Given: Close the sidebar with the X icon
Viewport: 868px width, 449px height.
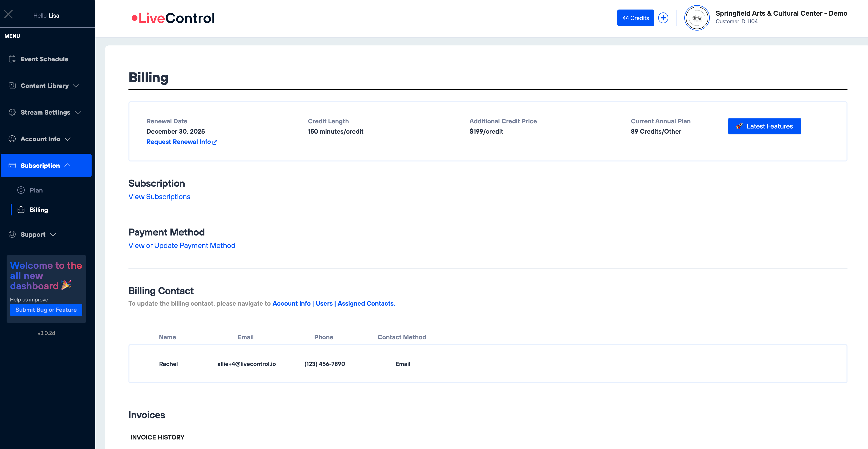Looking at the screenshot, I should click(8, 14).
